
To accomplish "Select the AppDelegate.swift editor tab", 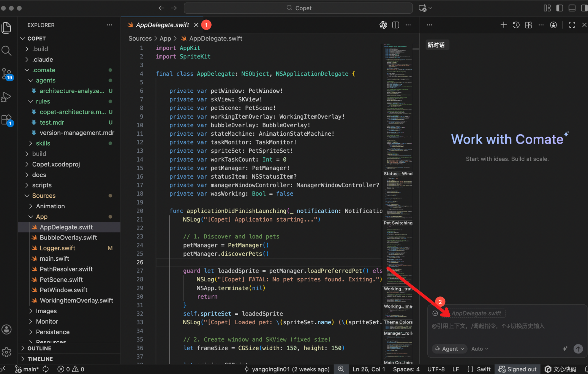I will click(x=163, y=25).
